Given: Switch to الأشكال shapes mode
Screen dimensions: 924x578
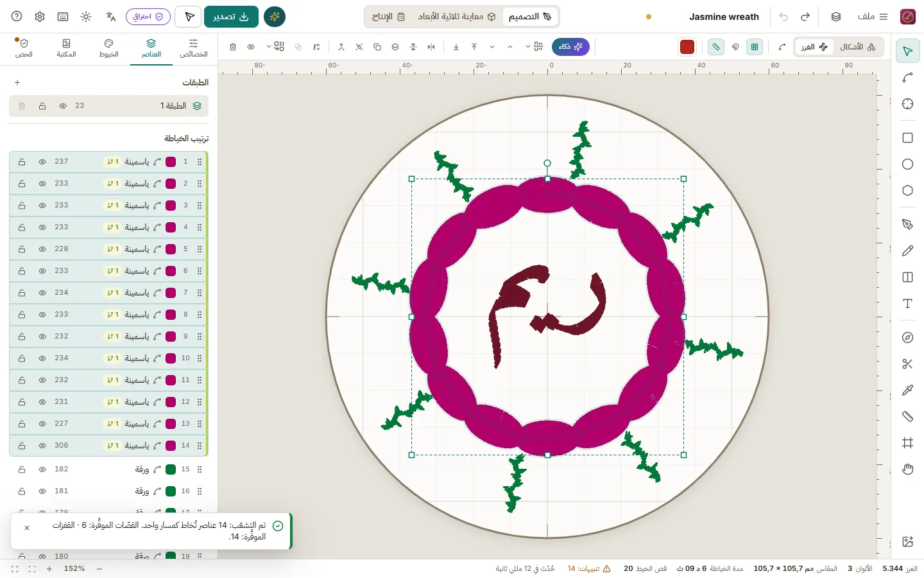Looking at the screenshot, I should click(857, 47).
